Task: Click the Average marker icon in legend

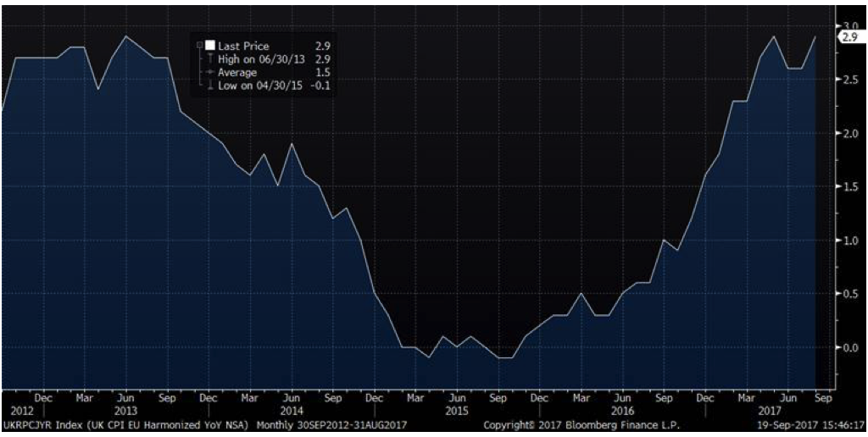Action: pos(209,73)
